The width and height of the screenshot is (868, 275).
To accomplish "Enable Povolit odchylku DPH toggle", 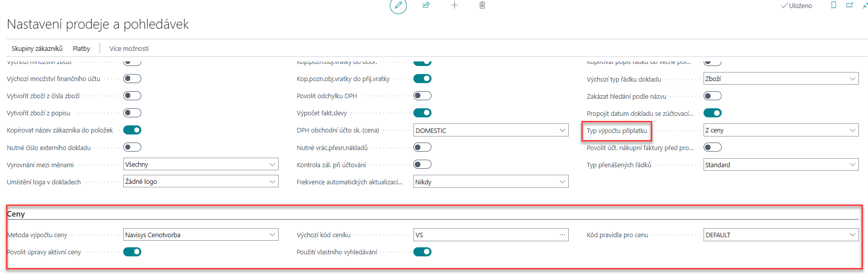I will (422, 96).
